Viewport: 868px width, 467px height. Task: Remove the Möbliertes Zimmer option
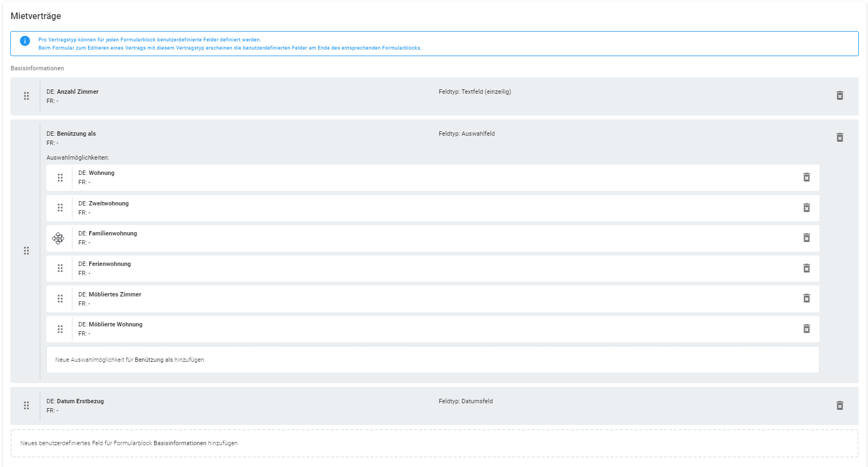coord(806,298)
